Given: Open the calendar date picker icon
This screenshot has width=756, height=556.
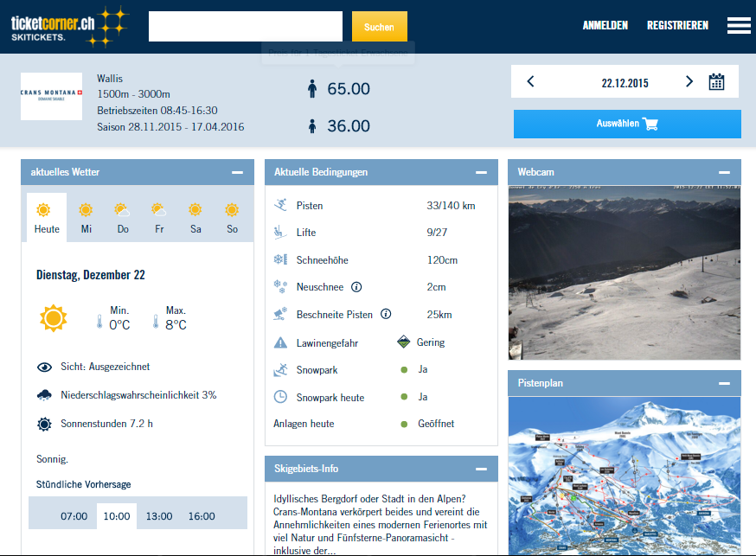Looking at the screenshot, I should 716,82.
